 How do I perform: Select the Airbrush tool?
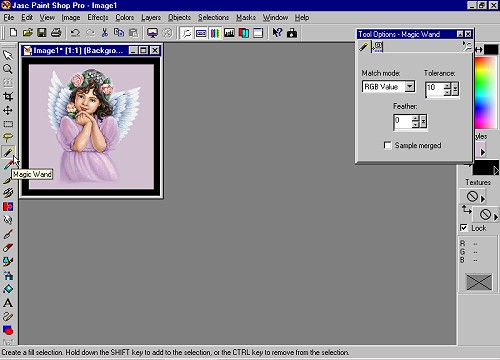8,275
